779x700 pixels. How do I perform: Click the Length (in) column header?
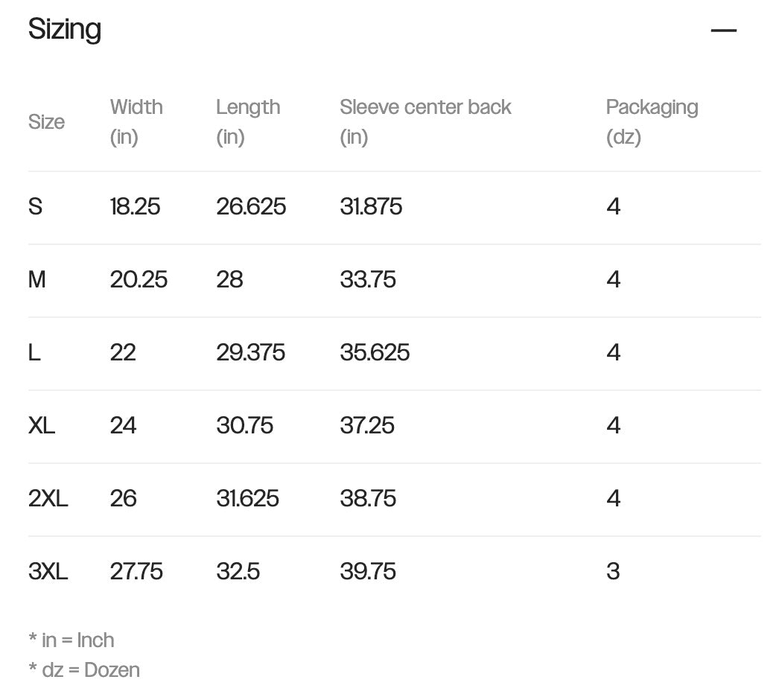click(x=248, y=121)
